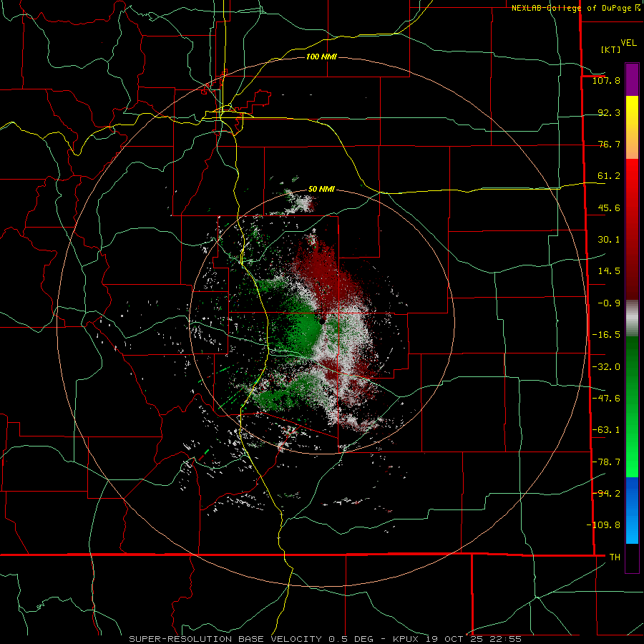The height and width of the screenshot is (644, 644).
Task: Click the -16.5 scale value
Action: coord(606,335)
